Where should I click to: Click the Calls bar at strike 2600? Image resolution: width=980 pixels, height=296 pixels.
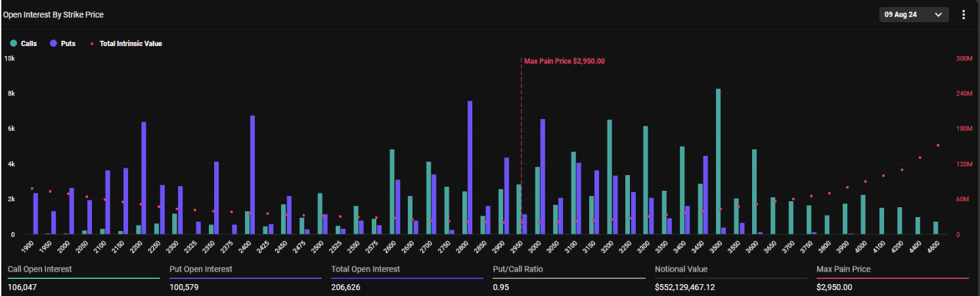pyautogui.click(x=392, y=191)
